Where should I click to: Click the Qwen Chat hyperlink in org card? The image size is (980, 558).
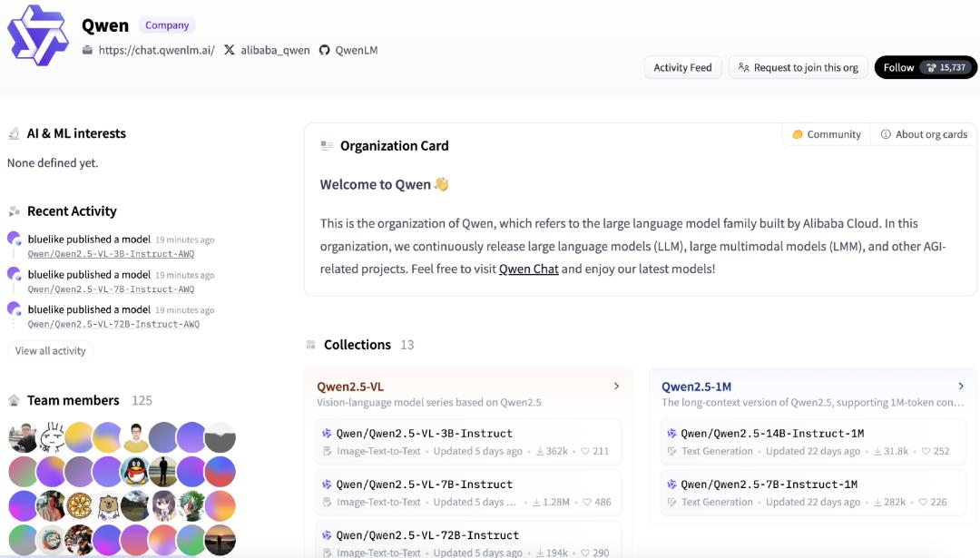pos(529,269)
